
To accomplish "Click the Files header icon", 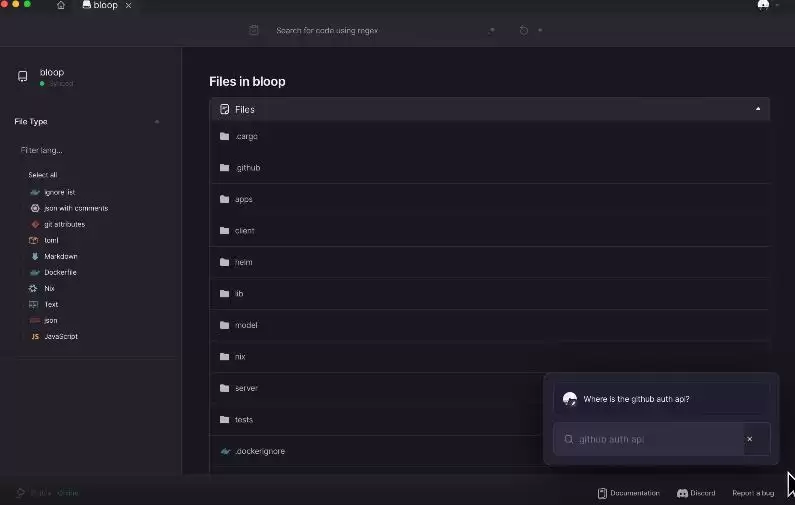I will 225,109.
